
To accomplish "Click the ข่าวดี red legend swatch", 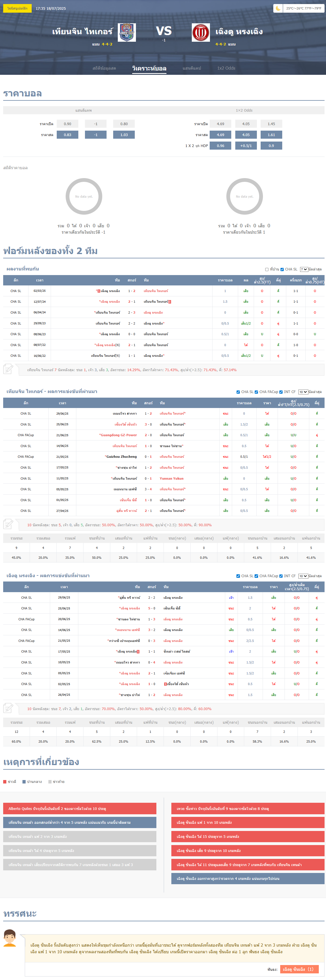I will [5, 781].
